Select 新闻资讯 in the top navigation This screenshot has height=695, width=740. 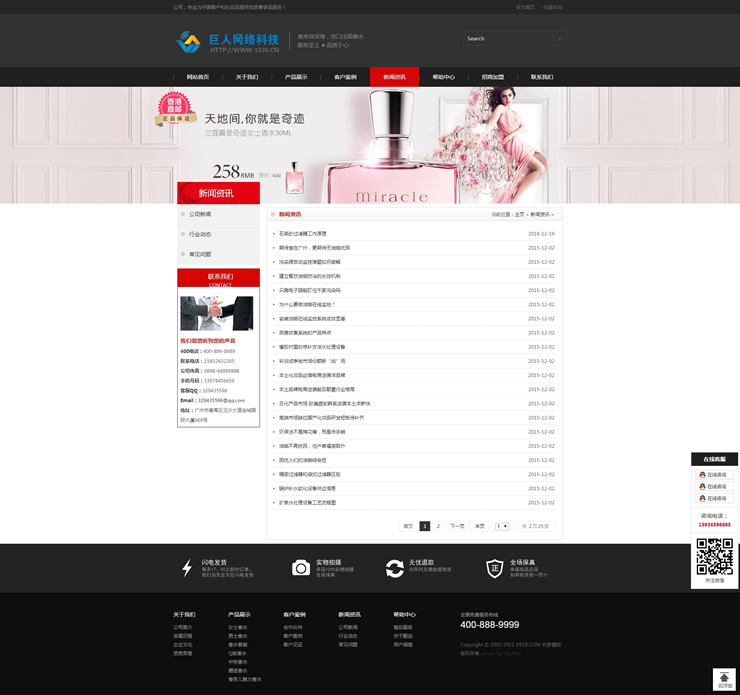click(x=394, y=77)
